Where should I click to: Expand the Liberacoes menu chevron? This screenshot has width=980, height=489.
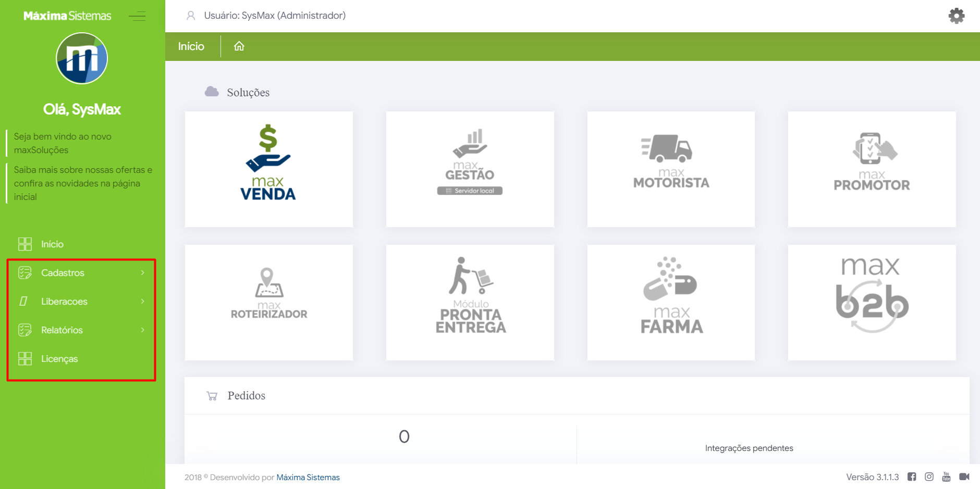coord(142,301)
